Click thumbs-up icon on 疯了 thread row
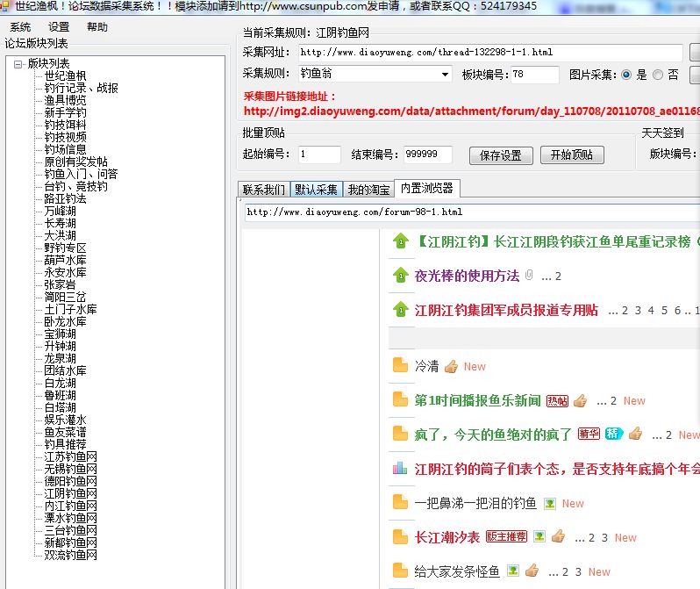Image resolution: width=700 pixels, height=589 pixels. [636, 434]
